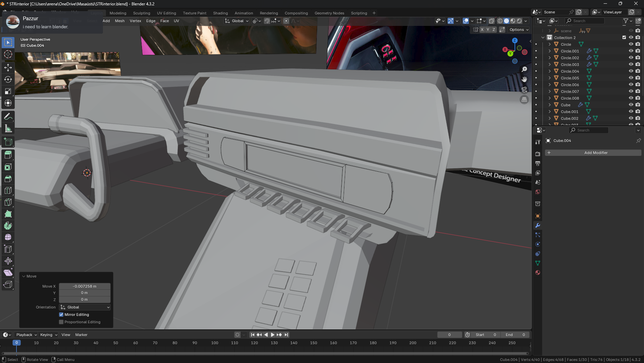Collapse Collection 2 in the outliner
Screen dimensions: 644x363
tap(543, 37)
